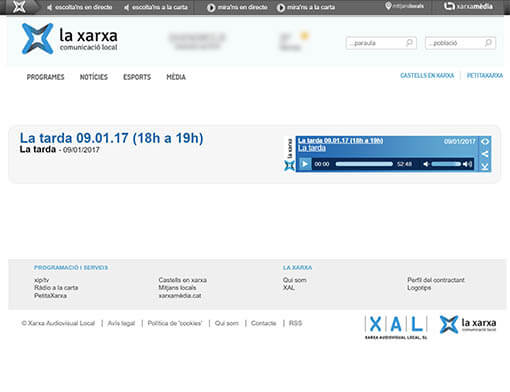The width and height of the screenshot is (510, 392).
Task: Open the XAL footer link
Action: point(289,288)
